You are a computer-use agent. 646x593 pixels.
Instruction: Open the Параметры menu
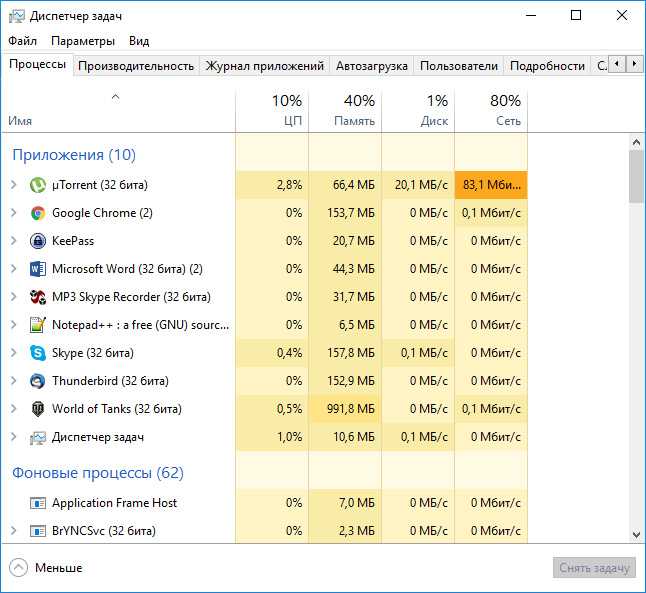[83, 41]
